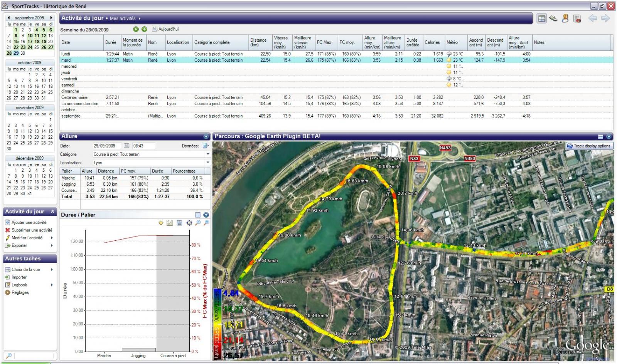This screenshot has width=617, height=364.
Task: Click the Track display options button
Action: pos(589,146)
